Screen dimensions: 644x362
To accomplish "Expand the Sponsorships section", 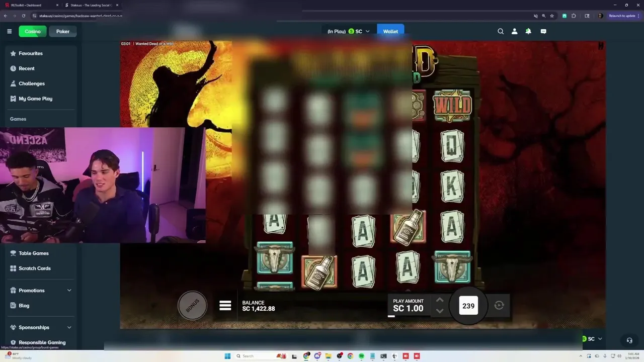I will pyautogui.click(x=41, y=327).
